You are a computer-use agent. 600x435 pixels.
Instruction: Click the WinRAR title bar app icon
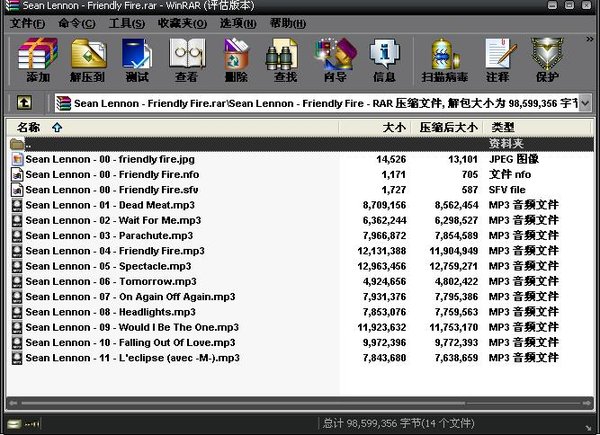click(12, 6)
